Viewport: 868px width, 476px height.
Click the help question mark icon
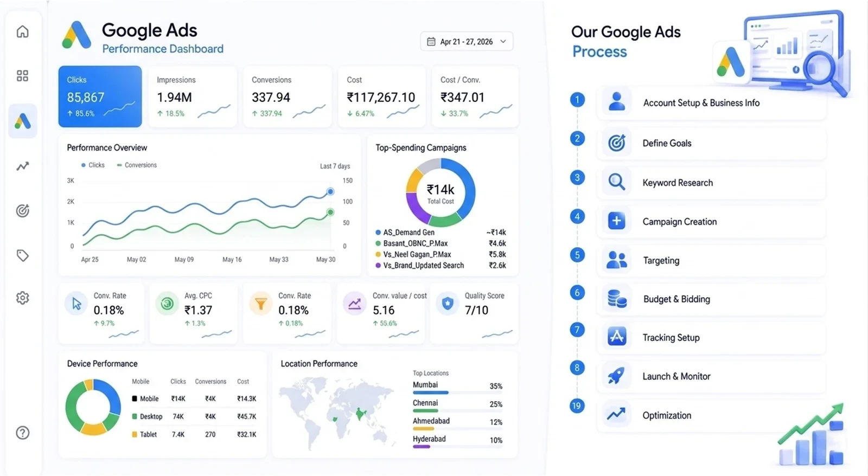[22, 433]
